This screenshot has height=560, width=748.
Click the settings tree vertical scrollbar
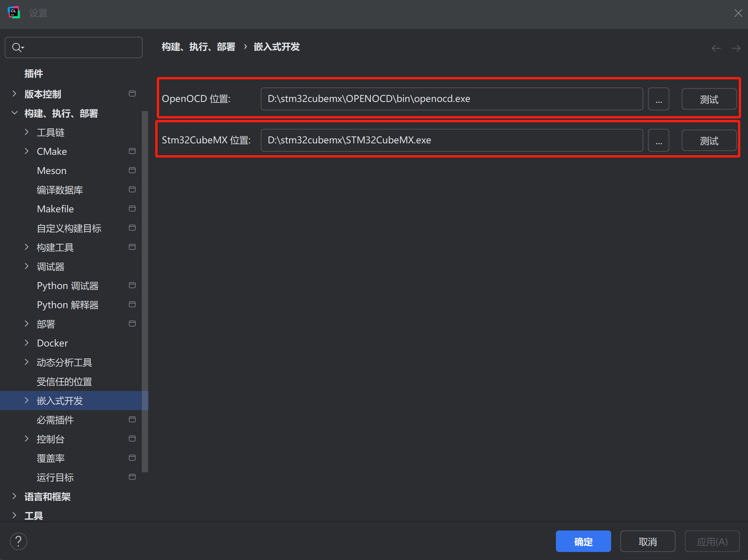[x=145, y=291]
